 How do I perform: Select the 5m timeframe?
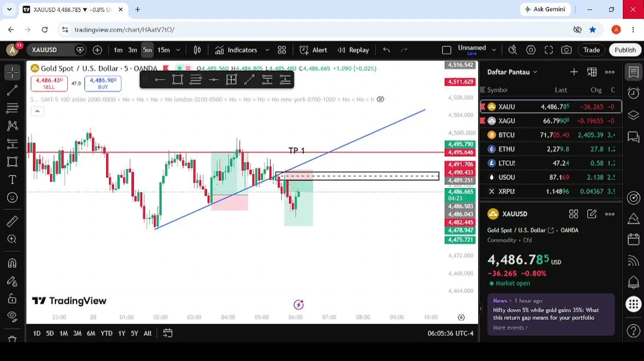tap(147, 50)
